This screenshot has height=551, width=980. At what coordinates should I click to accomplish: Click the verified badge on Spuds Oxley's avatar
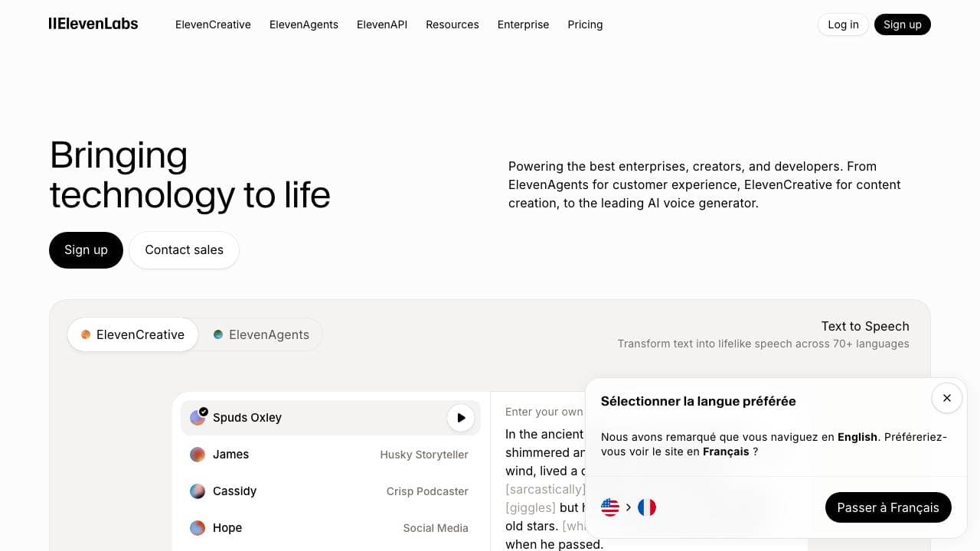204,410
